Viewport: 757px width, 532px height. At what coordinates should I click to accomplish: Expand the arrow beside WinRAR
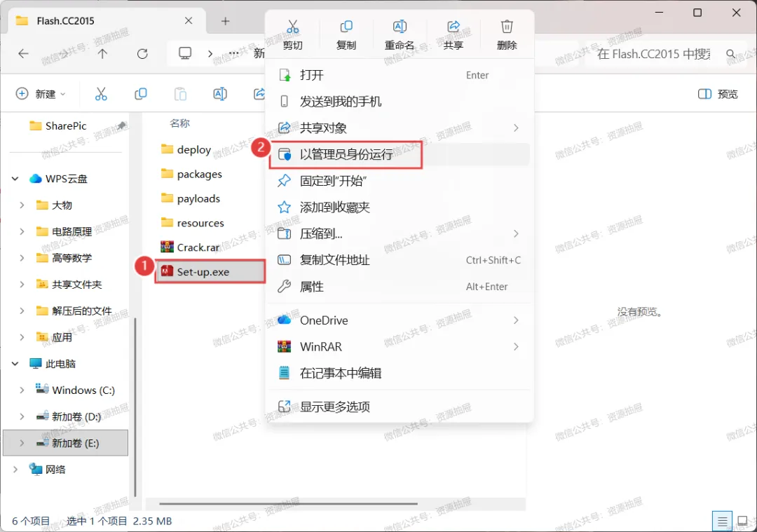(x=516, y=347)
